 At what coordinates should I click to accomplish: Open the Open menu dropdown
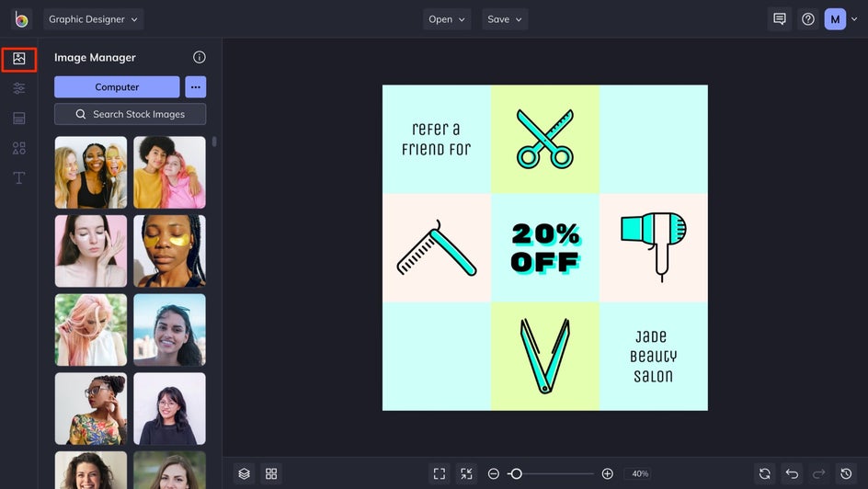point(447,19)
